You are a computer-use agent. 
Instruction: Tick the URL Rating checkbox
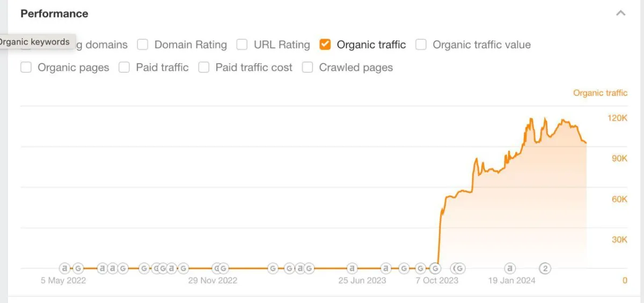click(242, 45)
